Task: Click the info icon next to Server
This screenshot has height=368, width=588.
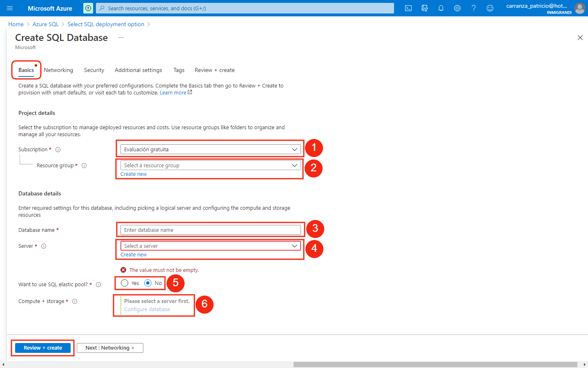Action: pos(44,246)
